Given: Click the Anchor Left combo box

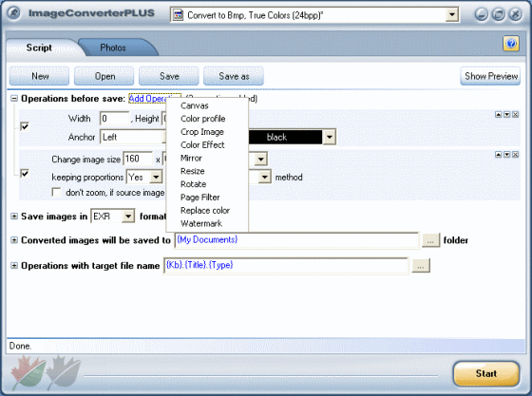Looking at the screenshot, I should (133, 137).
